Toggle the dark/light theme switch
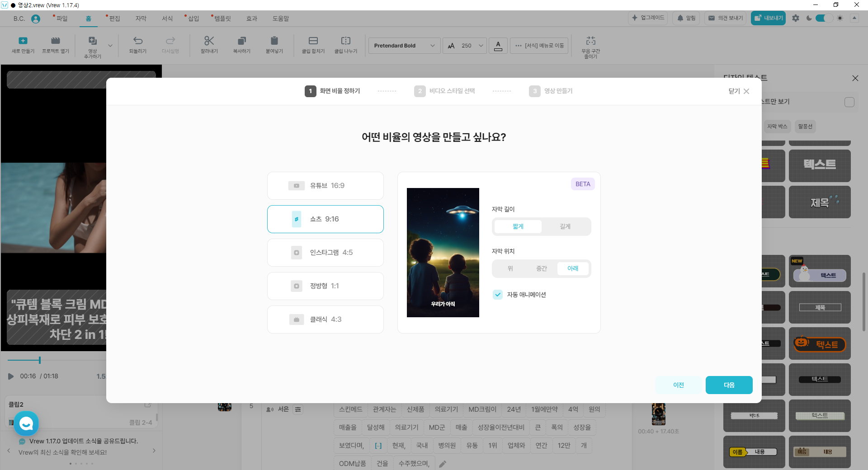This screenshot has width=868, height=470. (x=824, y=18)
